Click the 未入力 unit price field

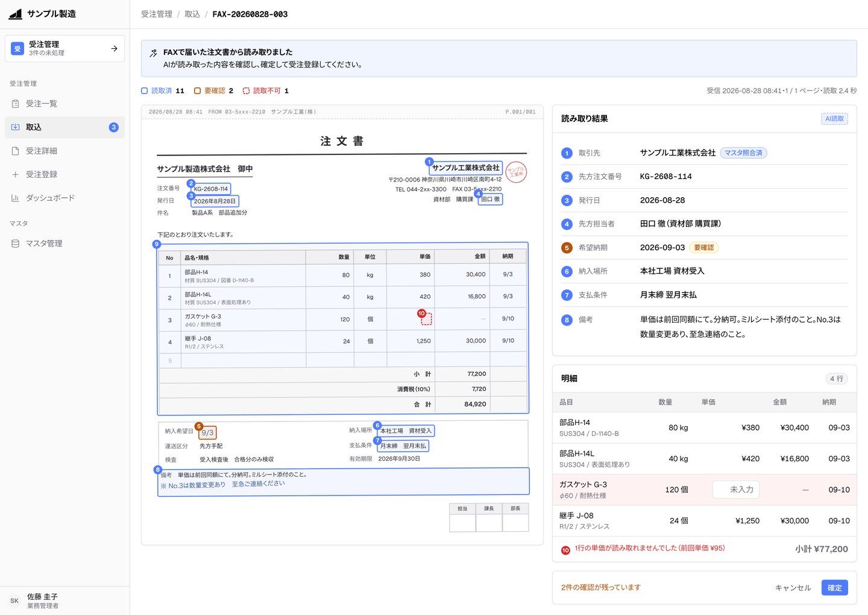(736, 490)
